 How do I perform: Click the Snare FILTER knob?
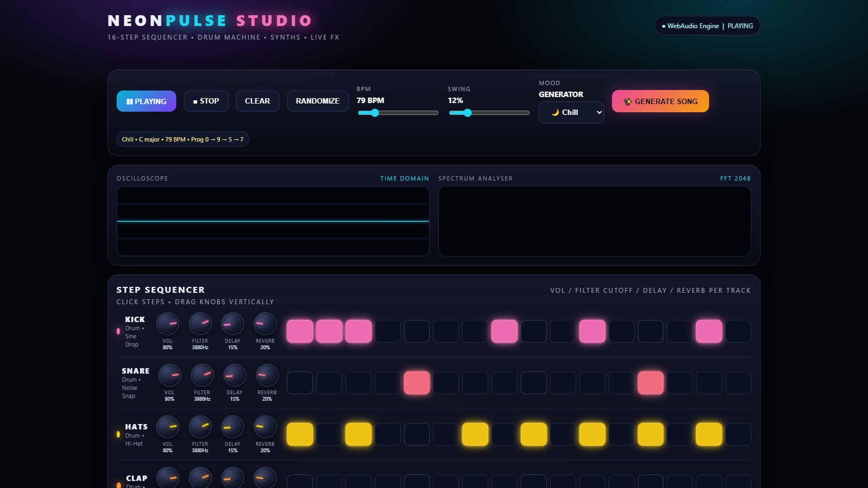(202, 375)
